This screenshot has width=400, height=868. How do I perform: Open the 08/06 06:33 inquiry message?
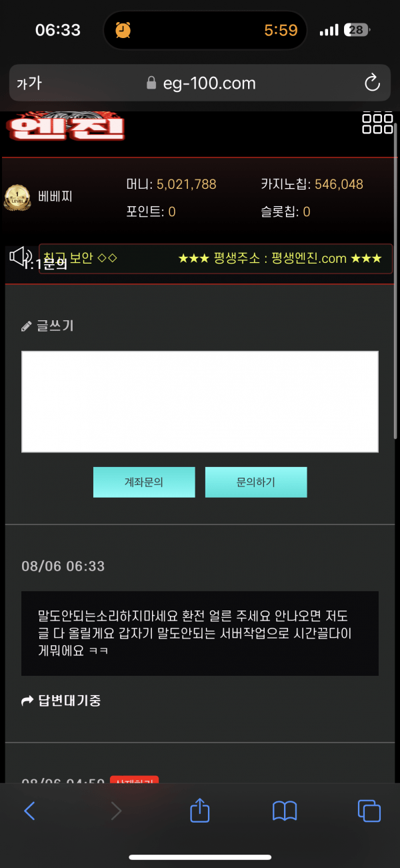point(200,633)
